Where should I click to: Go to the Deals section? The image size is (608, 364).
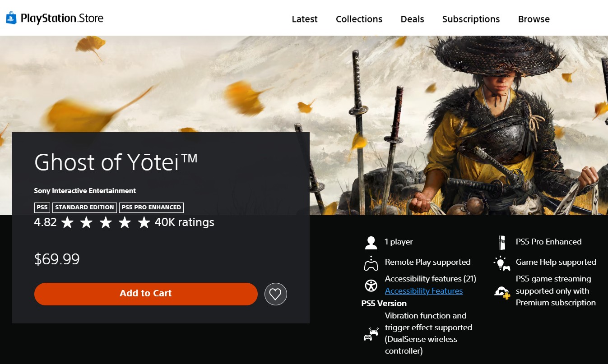coord(412,19)
